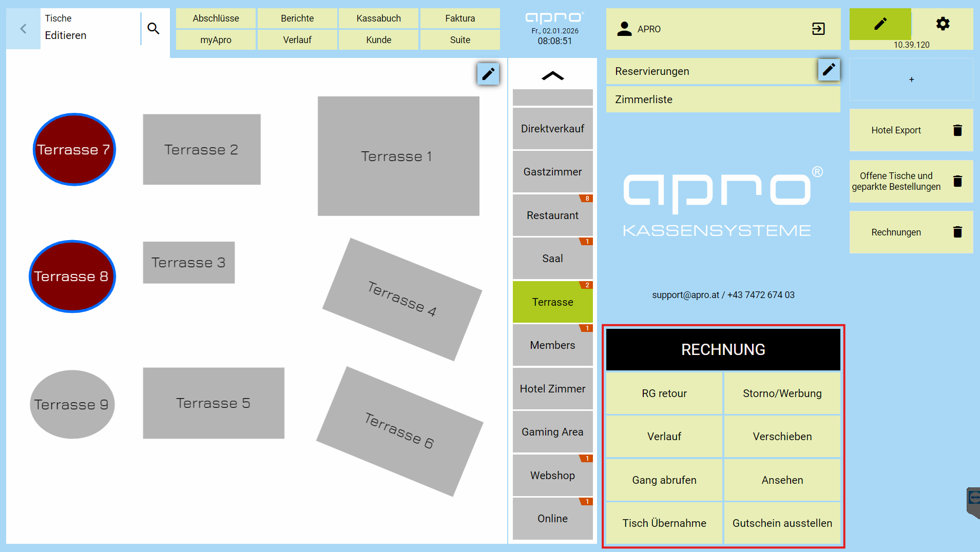Open Faktura
This screenshot has height=552, width=980.
(460, 18)
